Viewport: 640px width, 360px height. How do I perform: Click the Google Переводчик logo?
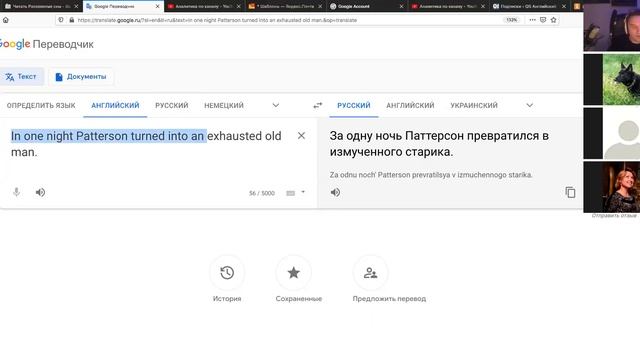click(46, 44)
